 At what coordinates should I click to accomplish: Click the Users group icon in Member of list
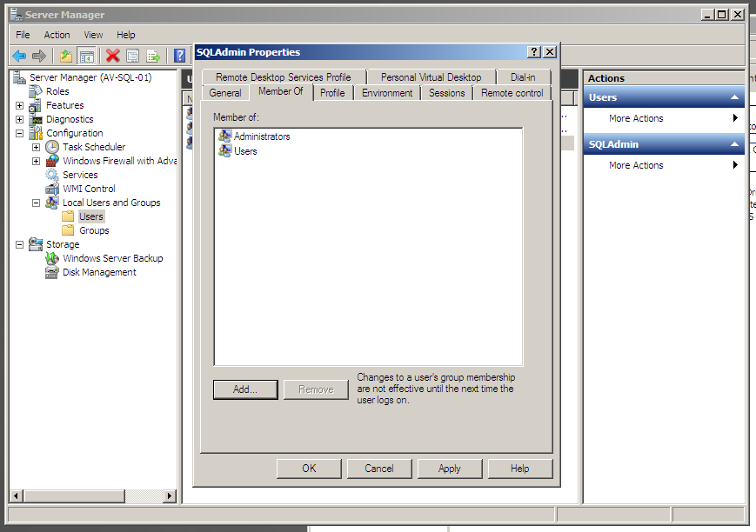point(224,151)
